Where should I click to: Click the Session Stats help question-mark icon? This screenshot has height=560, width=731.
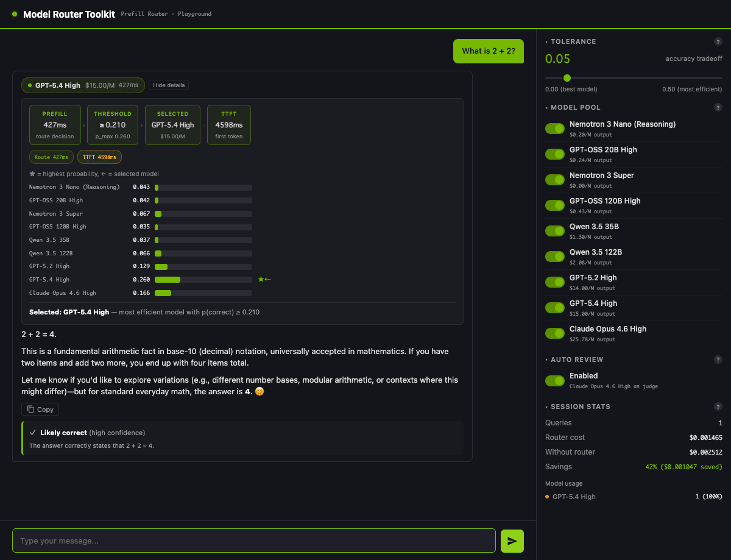click(718, 406)
